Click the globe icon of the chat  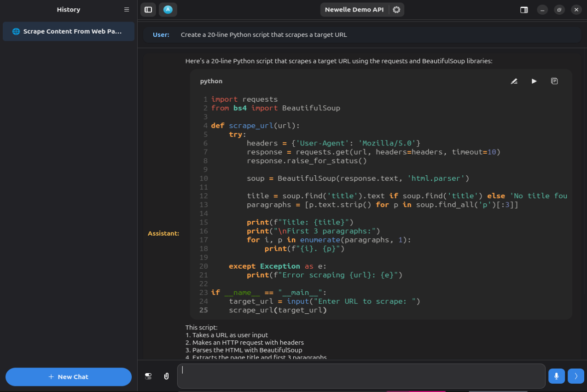point(16,32)
